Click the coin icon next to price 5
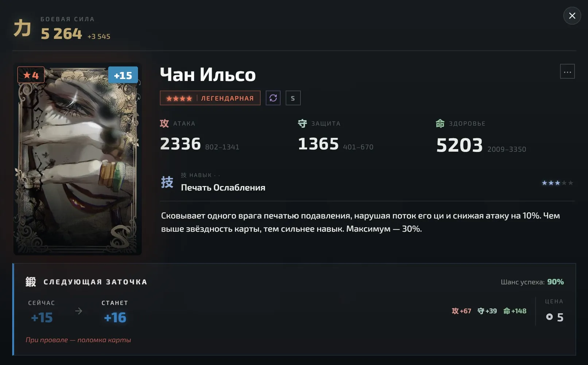Screen dimensions: 588x365 (x=549, y=317)
